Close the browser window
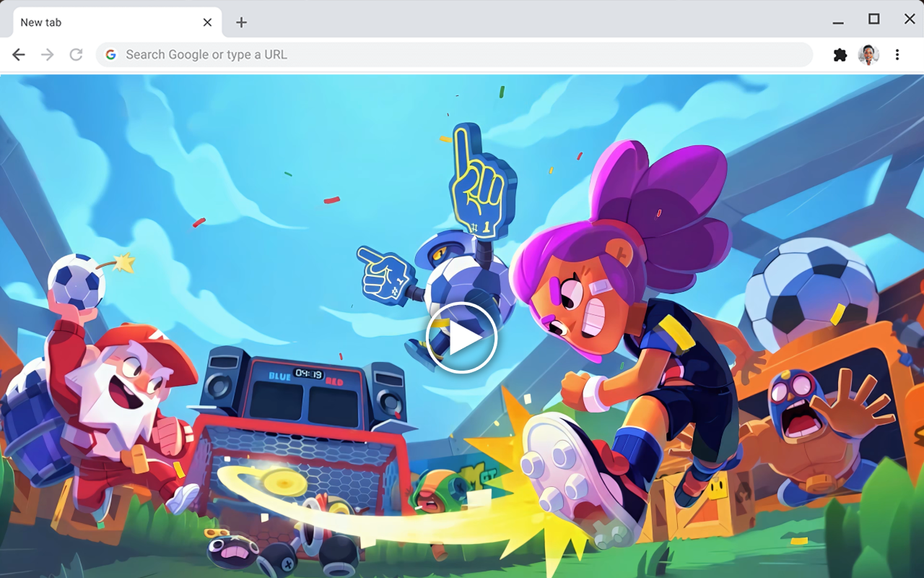The image size is (924, 578). click(910, 19)
